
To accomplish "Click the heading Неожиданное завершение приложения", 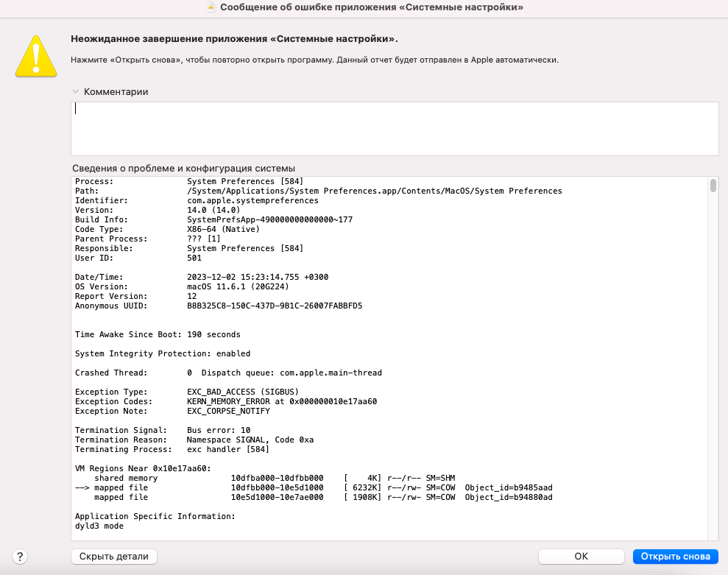I will point(235,39).
